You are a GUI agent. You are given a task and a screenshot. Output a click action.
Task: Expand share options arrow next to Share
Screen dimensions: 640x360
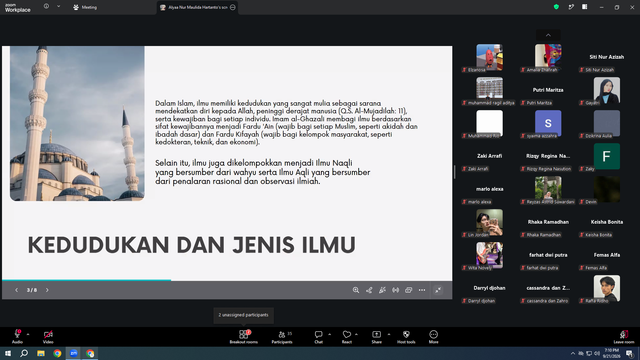(x=389, y=334)
